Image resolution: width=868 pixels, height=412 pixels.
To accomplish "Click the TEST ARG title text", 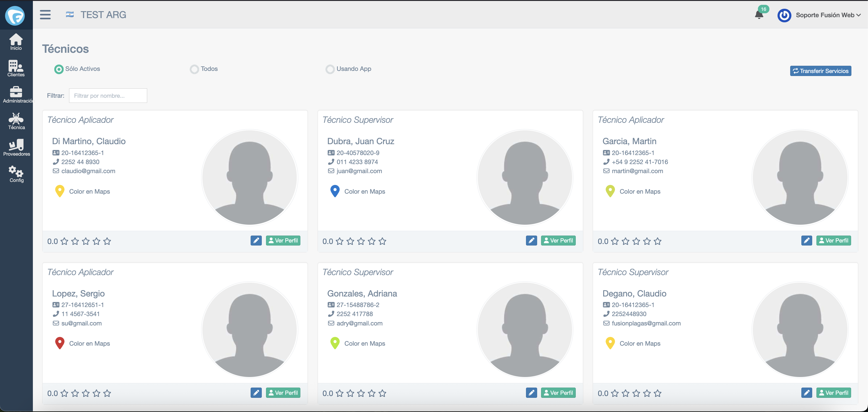I will point(103,15).
